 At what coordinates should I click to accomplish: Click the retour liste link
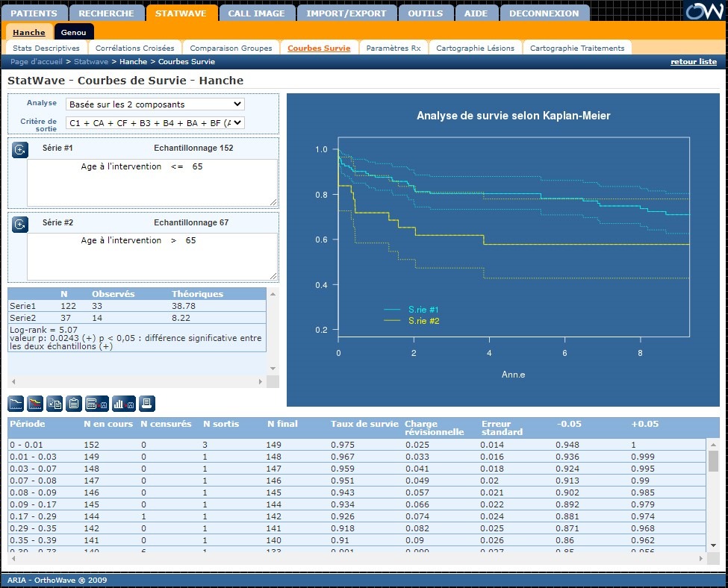pos(694,62)
